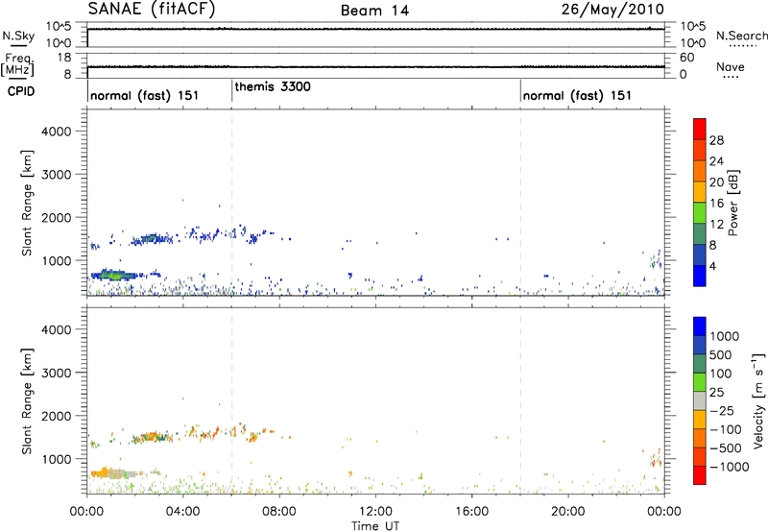Select 'themis 3300' CPID entry
The width and height of the screenshot is (768, 532).
273,86
